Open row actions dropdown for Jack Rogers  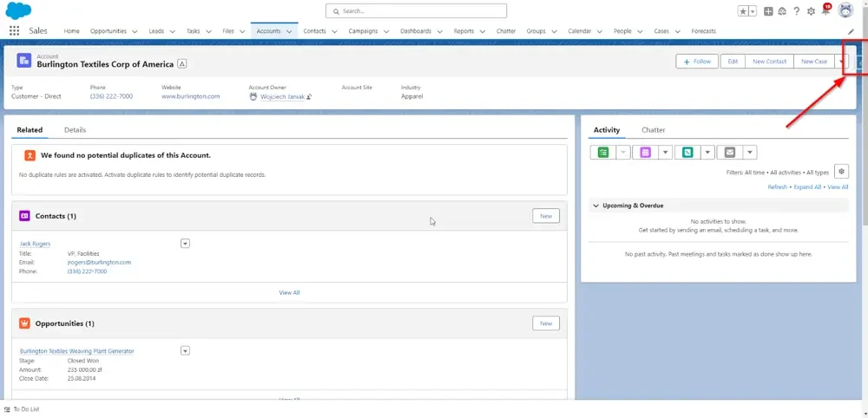[x=186, y=244]
